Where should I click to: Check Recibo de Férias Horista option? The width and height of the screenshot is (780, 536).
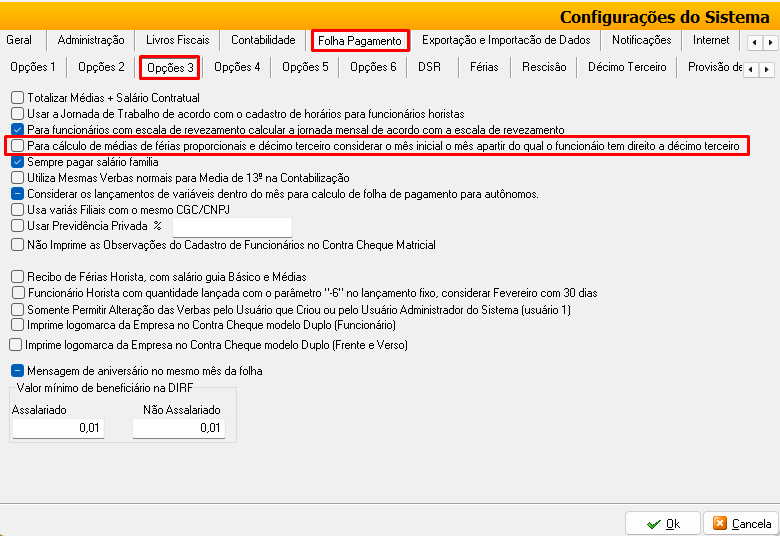[x=18, y=277]
